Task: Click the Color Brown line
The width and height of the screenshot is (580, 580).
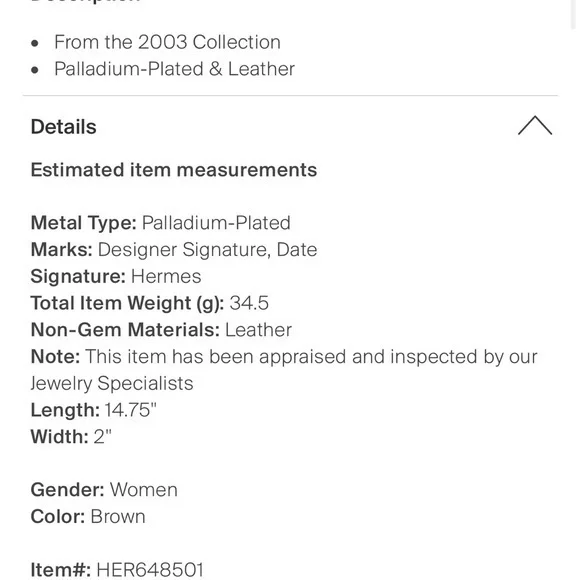Action: [88, 517]
